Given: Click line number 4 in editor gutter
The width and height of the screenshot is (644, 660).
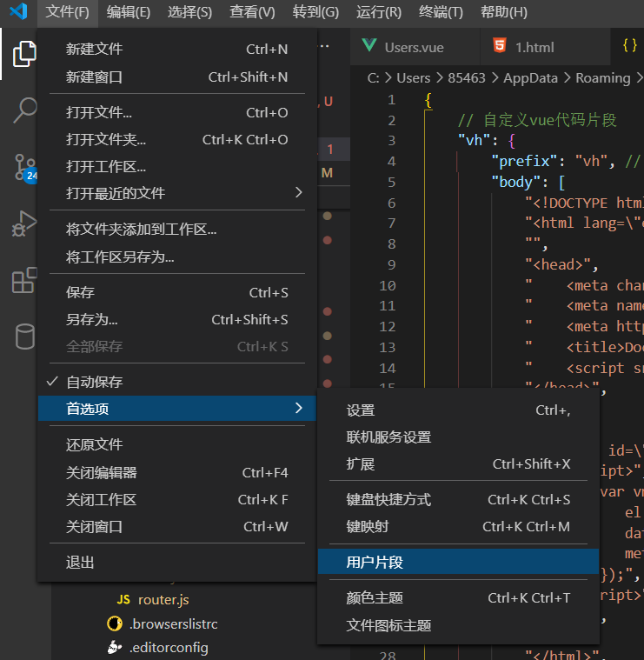Looking at the screenshot, I should pos(391,161).
